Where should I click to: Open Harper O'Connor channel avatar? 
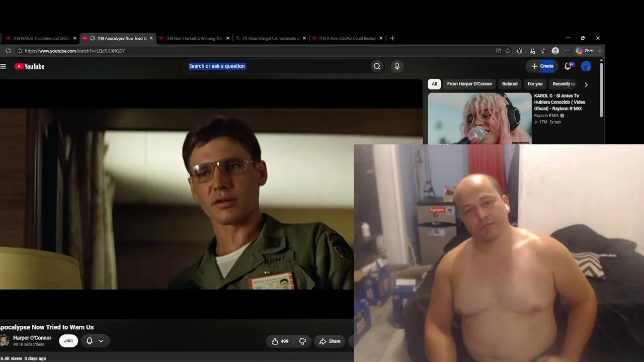click(5, 341)
